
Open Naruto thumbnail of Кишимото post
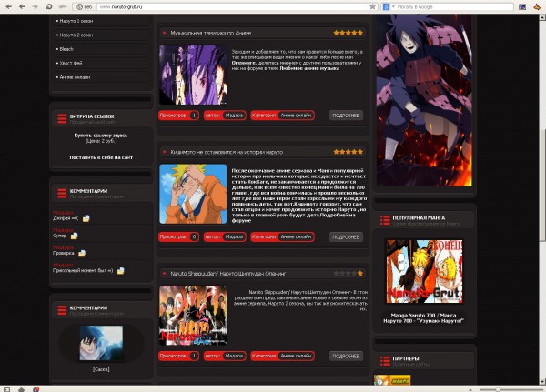tap(193, 194)
